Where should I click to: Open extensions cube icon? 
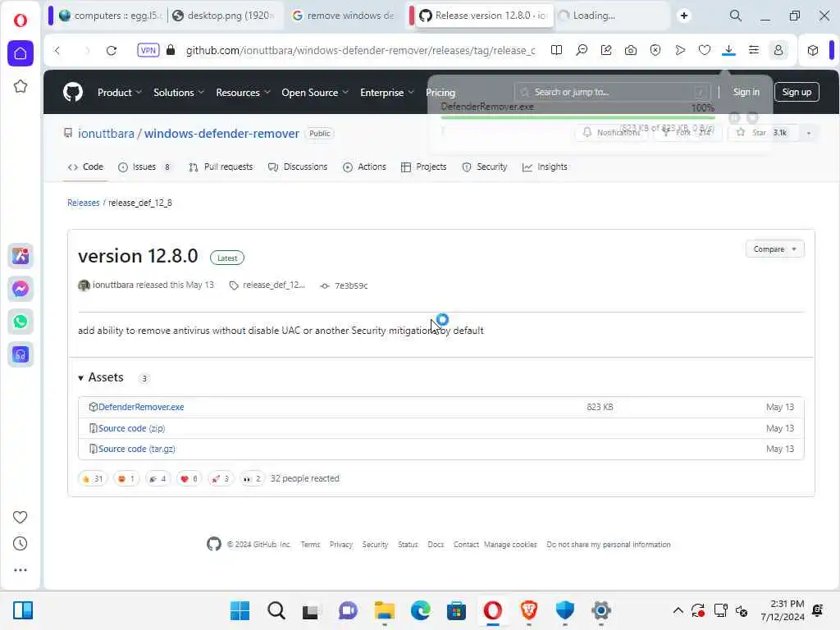pos(813,50)
